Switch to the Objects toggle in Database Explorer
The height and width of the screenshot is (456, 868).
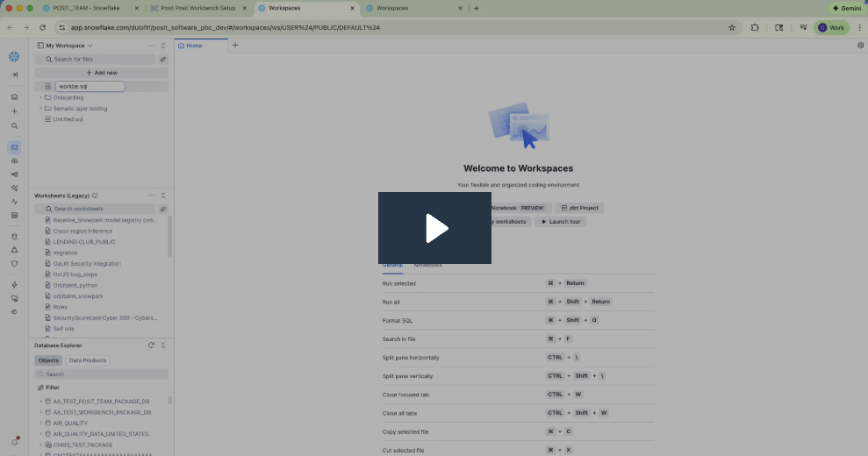pyautogui.click(x=48, y=360)
